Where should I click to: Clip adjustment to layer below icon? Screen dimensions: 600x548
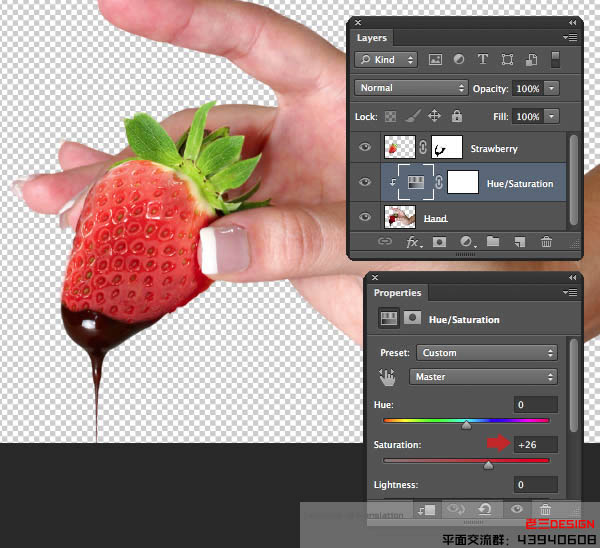(x=427, y=510)
